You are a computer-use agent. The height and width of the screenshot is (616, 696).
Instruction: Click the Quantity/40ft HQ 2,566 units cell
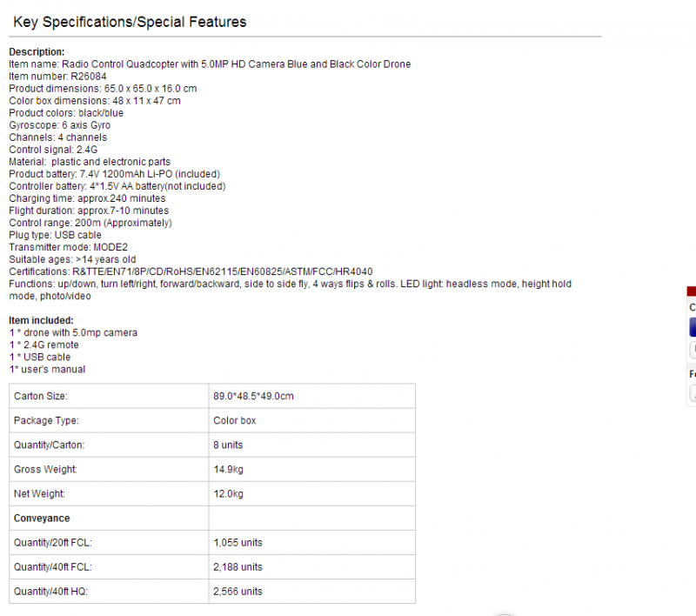312,591
